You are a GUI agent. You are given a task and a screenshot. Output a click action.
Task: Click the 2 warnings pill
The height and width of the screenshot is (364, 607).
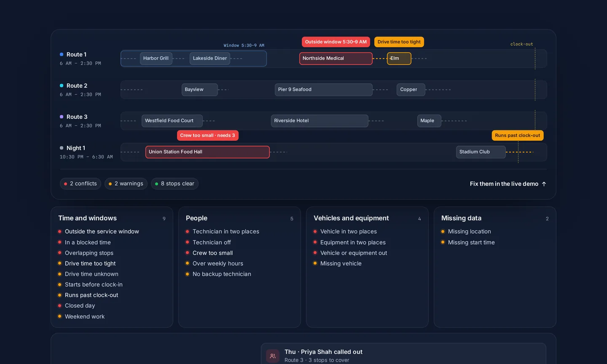click(126, 184)
